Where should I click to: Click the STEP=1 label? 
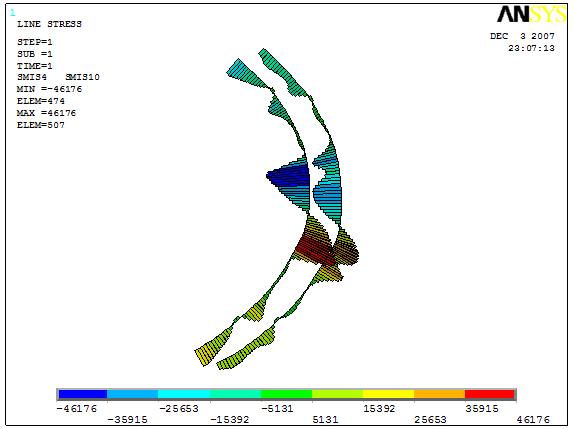pyautogui.click(x=35, y=42)
